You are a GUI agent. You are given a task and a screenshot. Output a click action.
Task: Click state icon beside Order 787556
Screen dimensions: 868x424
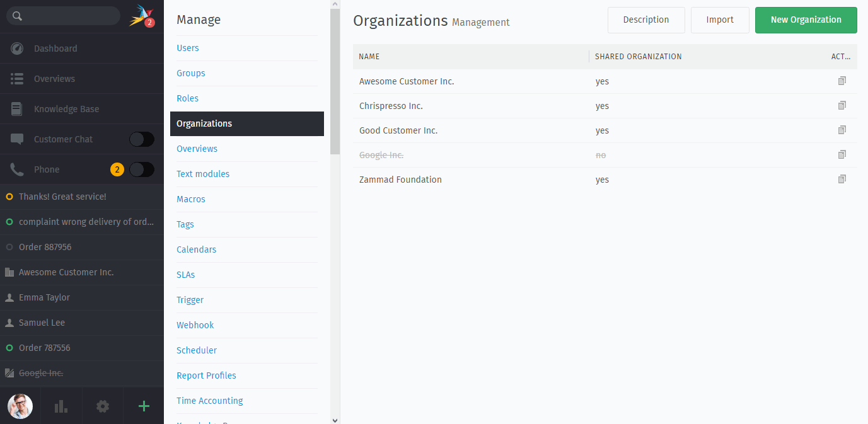click(x=9, y=348)
